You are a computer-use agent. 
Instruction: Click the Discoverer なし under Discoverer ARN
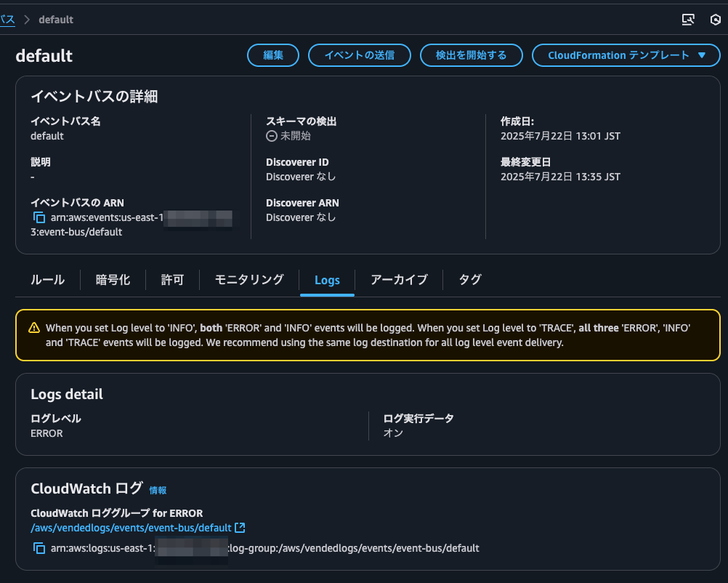301,217
